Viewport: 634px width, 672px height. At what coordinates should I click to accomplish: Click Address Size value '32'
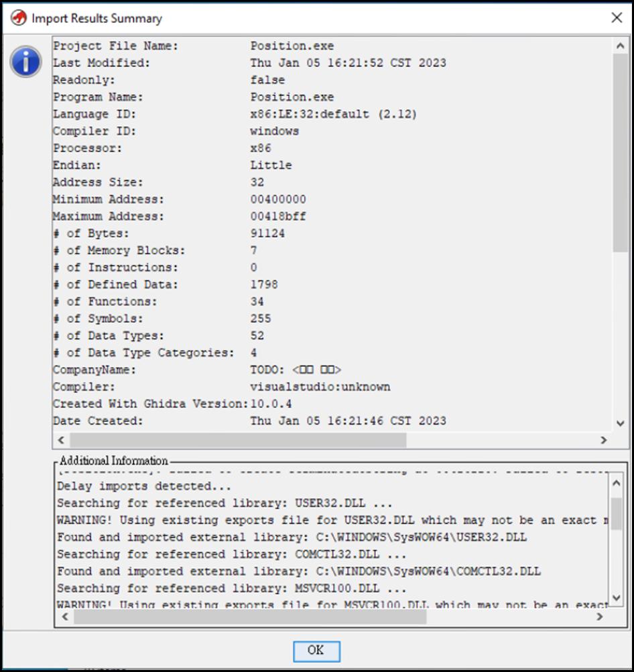click(x=257, y=182)
